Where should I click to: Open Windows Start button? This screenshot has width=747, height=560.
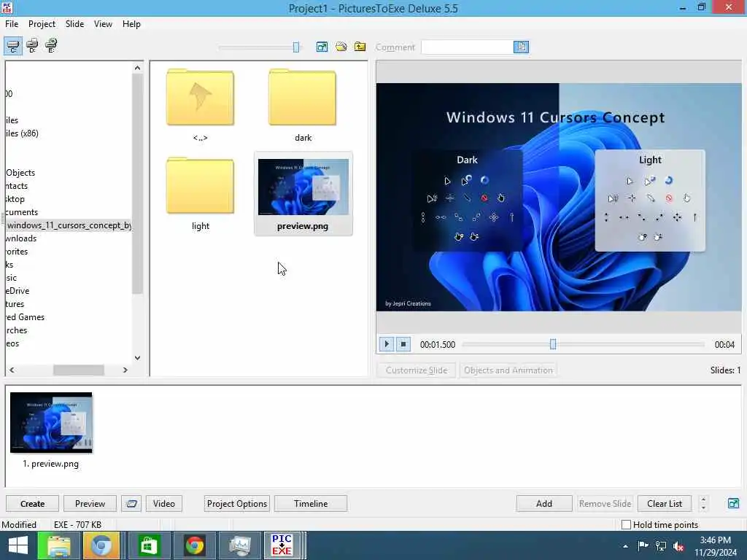tap(18, 545)
